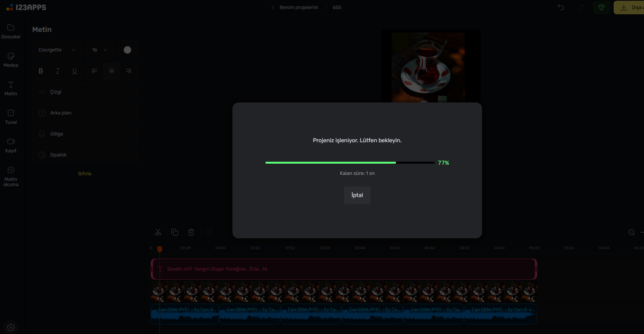This screenshot has height=334, width=644.
Task: Expand the Gölge shadow option
Action: pyautogui.click(x=84, y=134)
